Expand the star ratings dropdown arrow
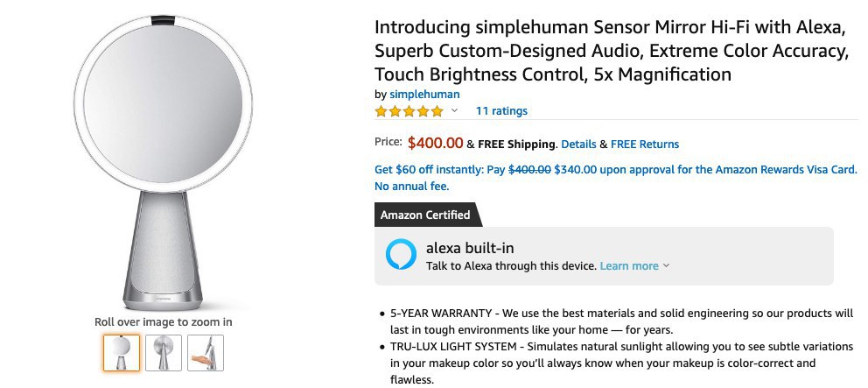 pyautogui.click(x=454, y=111)
